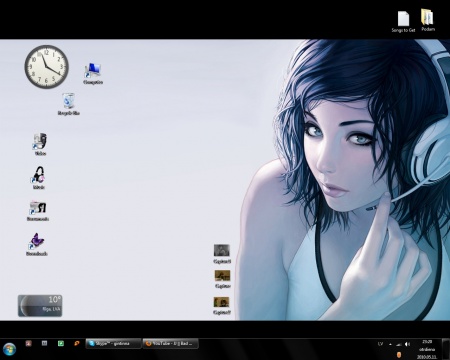Open the headphones Music shortcut icon

click(39, 178)
